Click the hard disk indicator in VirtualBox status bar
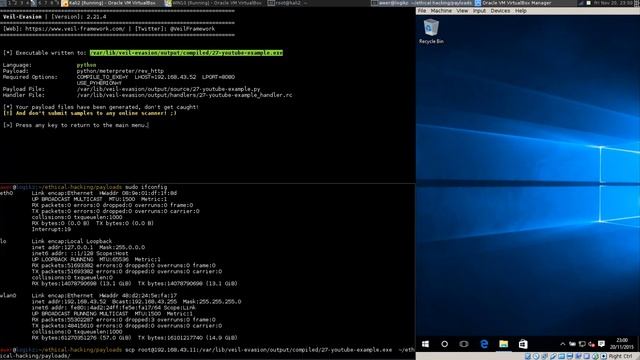Image resolution: width=640 pixels, height=360 pixels. (x=528, y=356)
